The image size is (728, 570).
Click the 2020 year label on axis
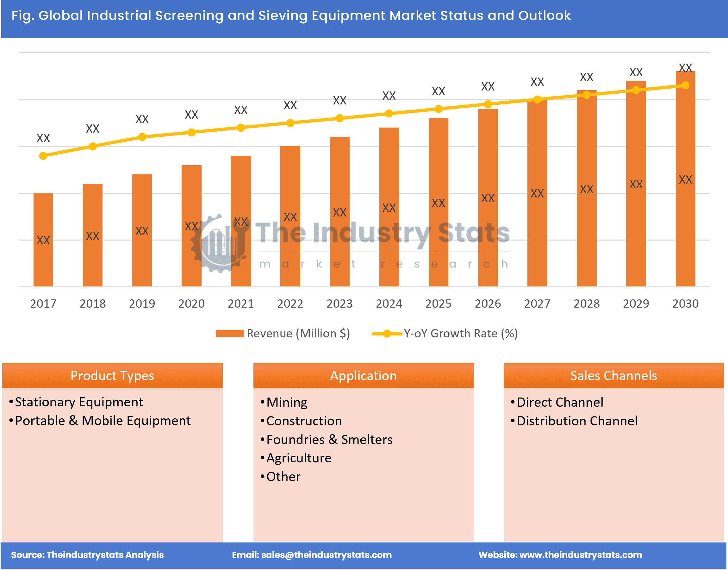(191, 304)
